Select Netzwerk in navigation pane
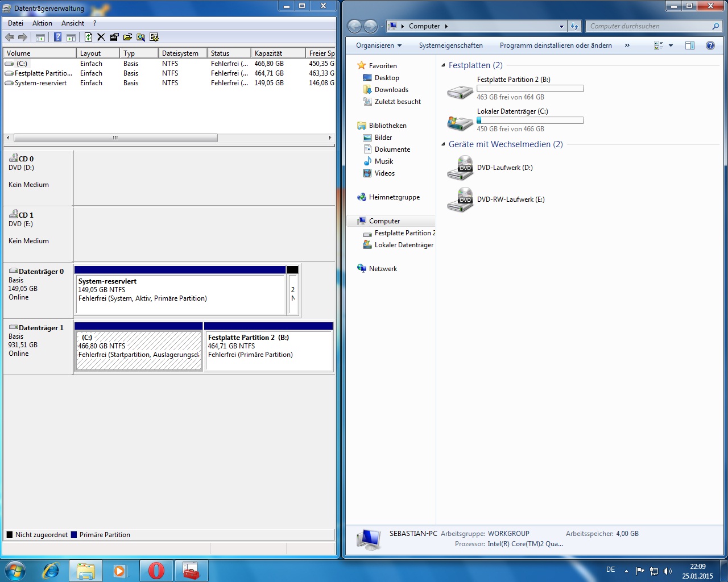Image resolution: width=728 pixels, height=582 pixels. point(383,269)
